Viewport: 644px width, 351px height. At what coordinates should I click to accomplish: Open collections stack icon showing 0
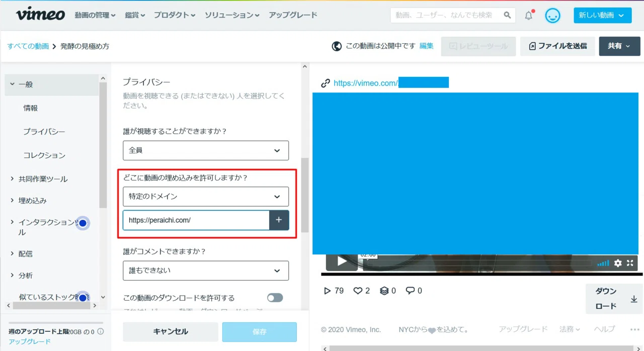point(388,291)
